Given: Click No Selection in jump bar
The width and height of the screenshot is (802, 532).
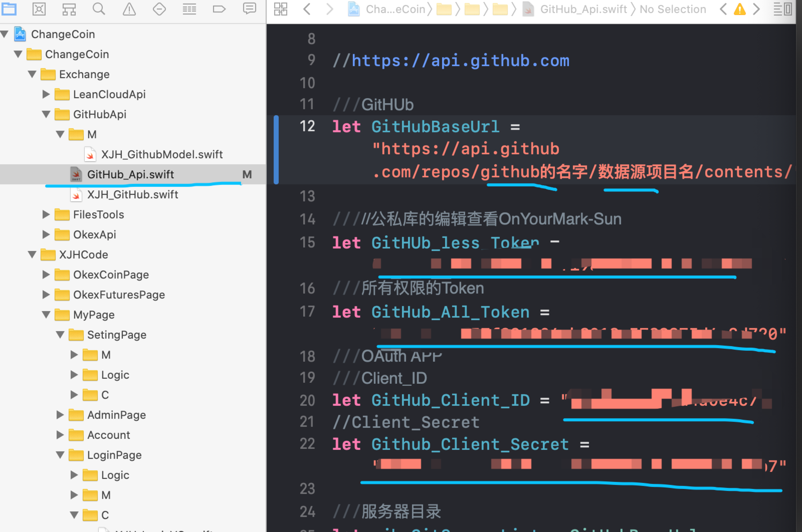Looking at the screenshot, I should click(x=673, y=9).
